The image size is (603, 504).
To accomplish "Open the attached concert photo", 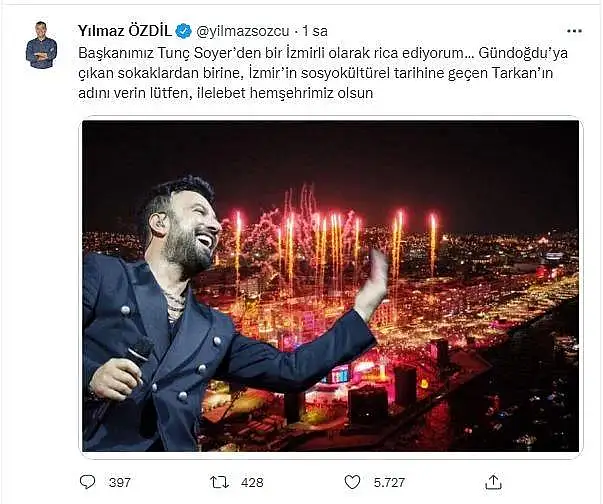I will coord(331,286).
